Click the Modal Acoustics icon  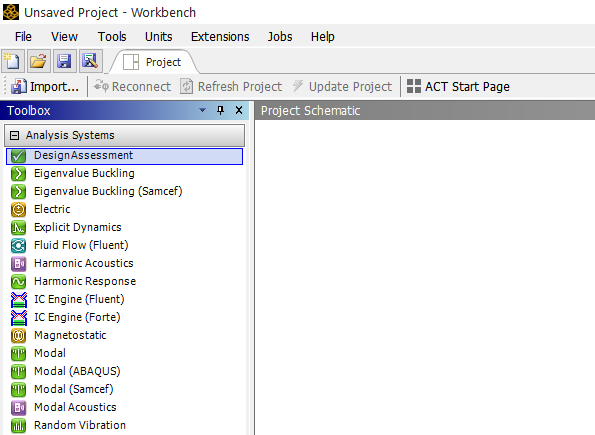18,407
